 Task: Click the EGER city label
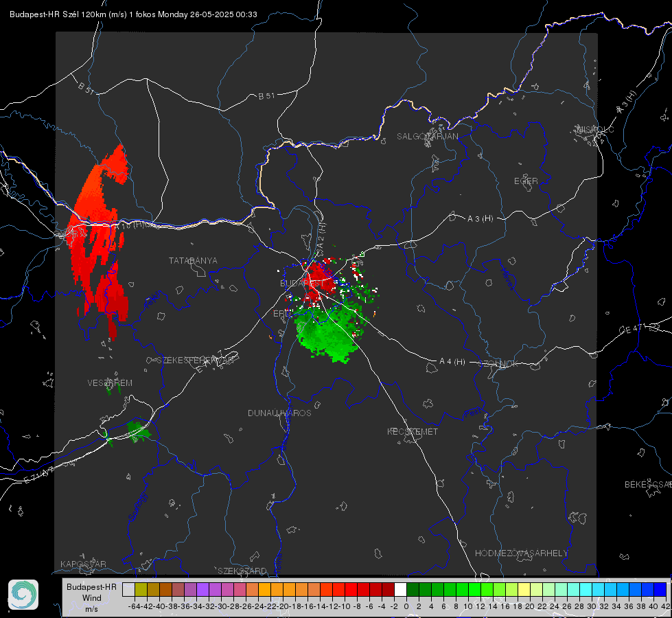click(526, 181)
